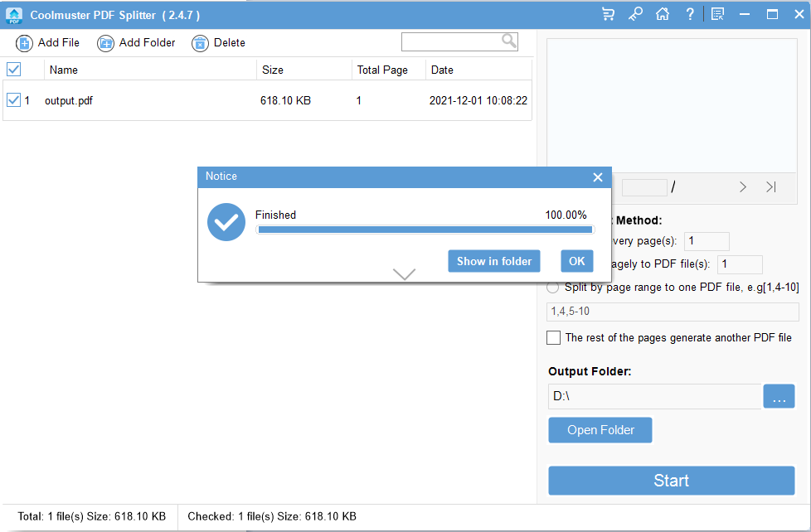The image size is (811, 532).
Task: Delete selected PDF with the Delete icon
Action: (x=199, y=42)
